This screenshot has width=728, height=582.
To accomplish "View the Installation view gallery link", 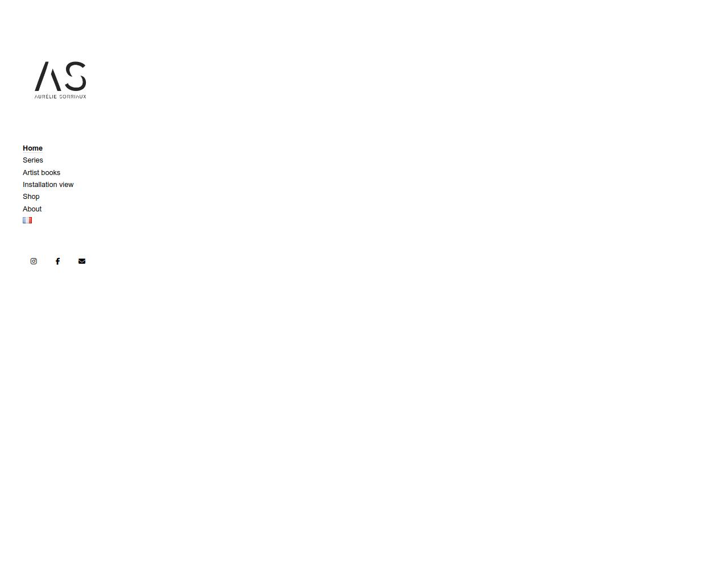I will click(48, 185).
